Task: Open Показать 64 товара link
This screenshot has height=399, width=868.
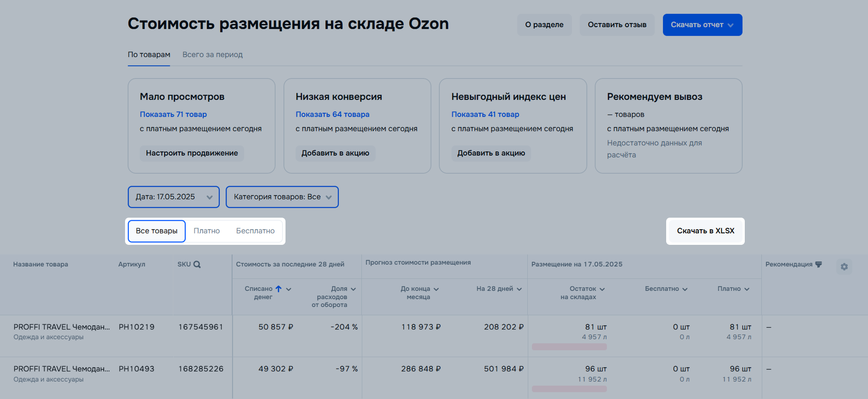Action: 332,114
